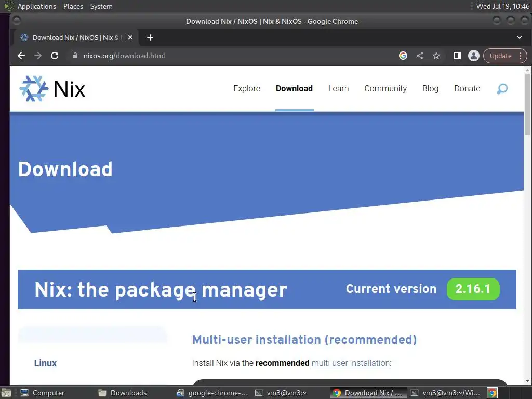Open the Community nav item
The height and width of the screenshot is (399, 532).
(385, 88)
